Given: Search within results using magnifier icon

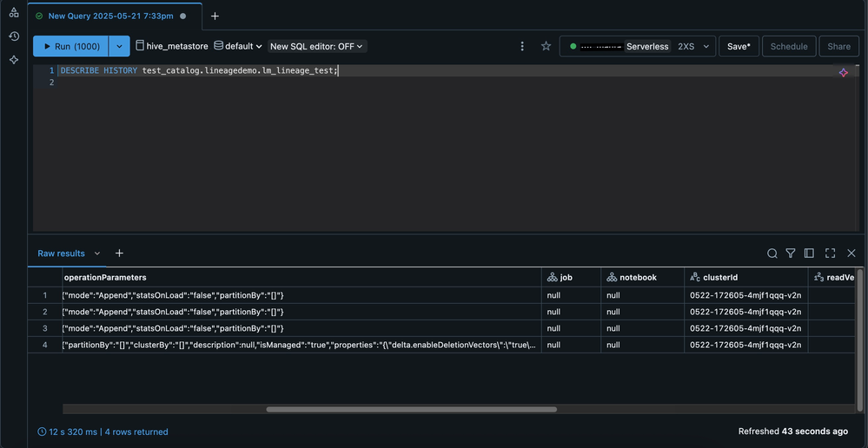Looking at the screenshot, I should point(772,254).
